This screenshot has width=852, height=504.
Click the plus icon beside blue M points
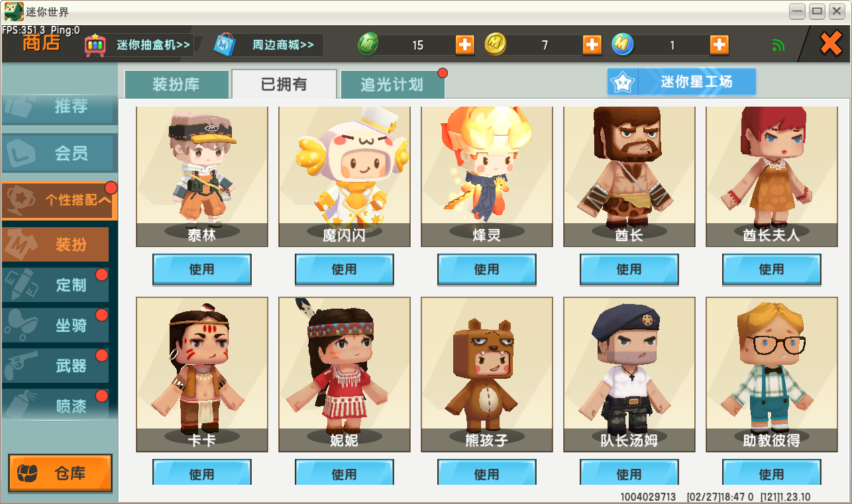(x=719, y=45)
